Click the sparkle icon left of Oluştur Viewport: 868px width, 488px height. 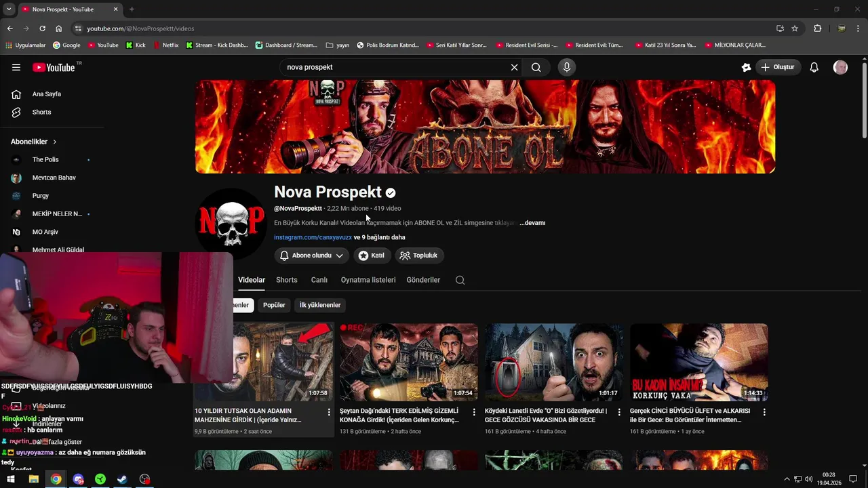746,67
